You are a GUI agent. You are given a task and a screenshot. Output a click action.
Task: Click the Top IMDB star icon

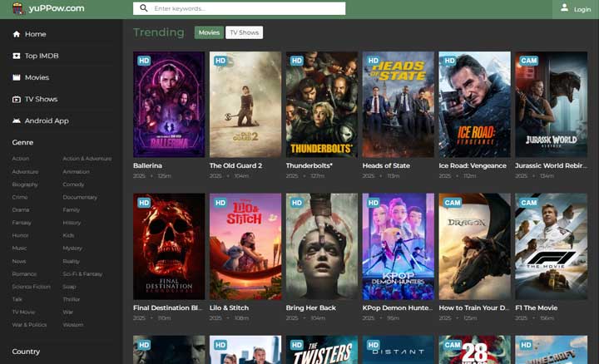point(17,56)
